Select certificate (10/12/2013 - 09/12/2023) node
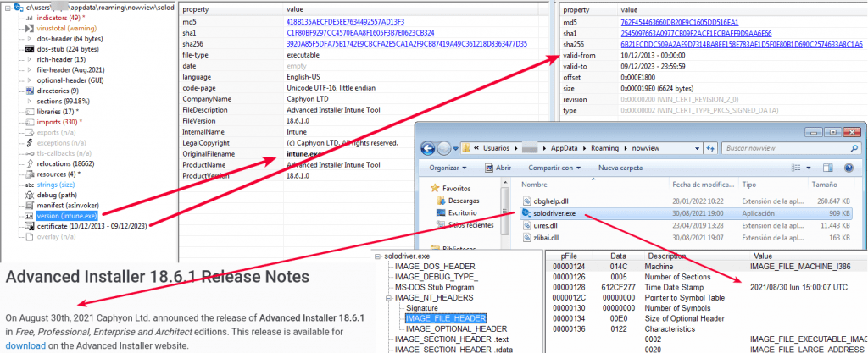868x353 pixels. (x=92, y=226)
